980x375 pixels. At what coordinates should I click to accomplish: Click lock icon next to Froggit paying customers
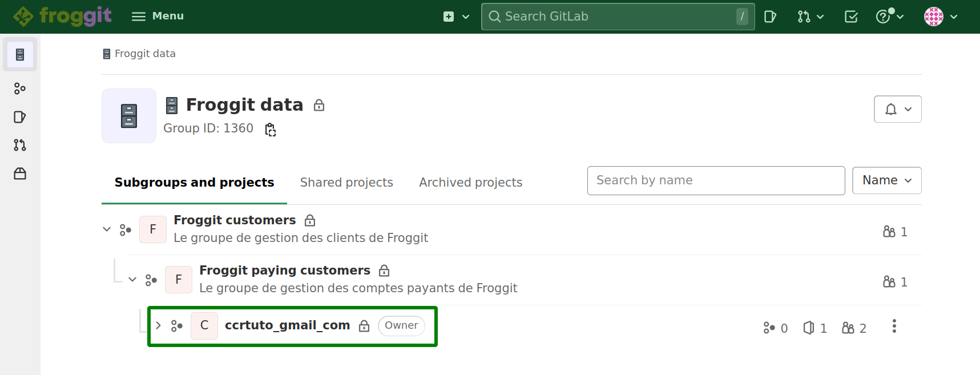click(384, 271)
